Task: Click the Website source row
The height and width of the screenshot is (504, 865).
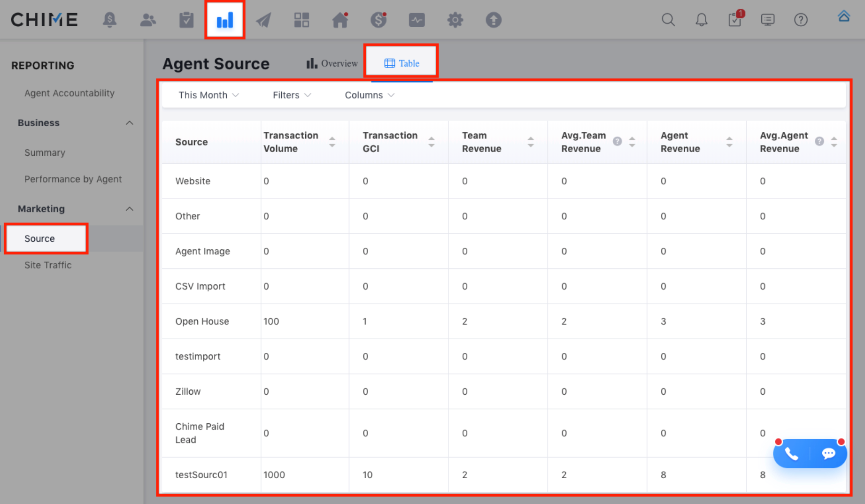Action: pyautogui.click(x=504, y=181)
